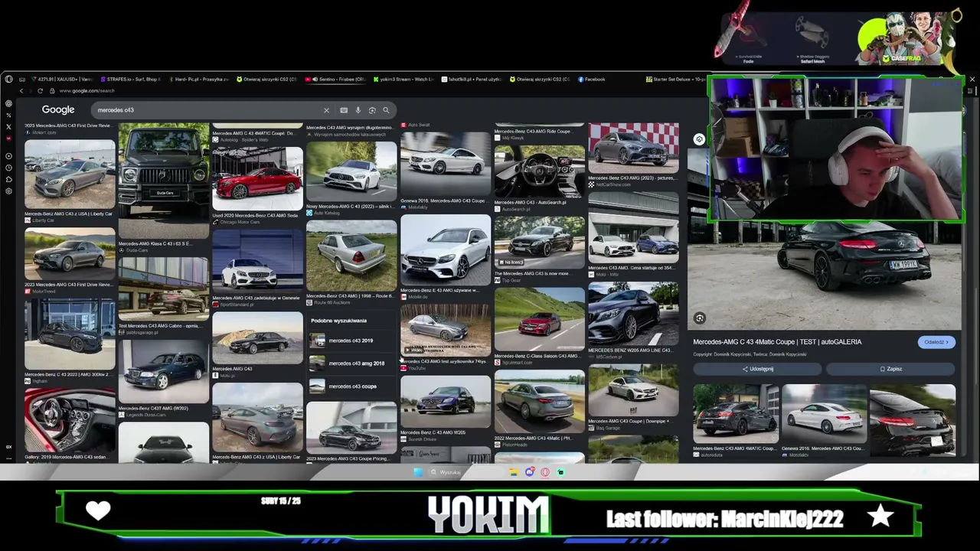Click the 'Udostępnij' share button
The image size is (980, 551).
pyautogui.click(x=758, y=369)
